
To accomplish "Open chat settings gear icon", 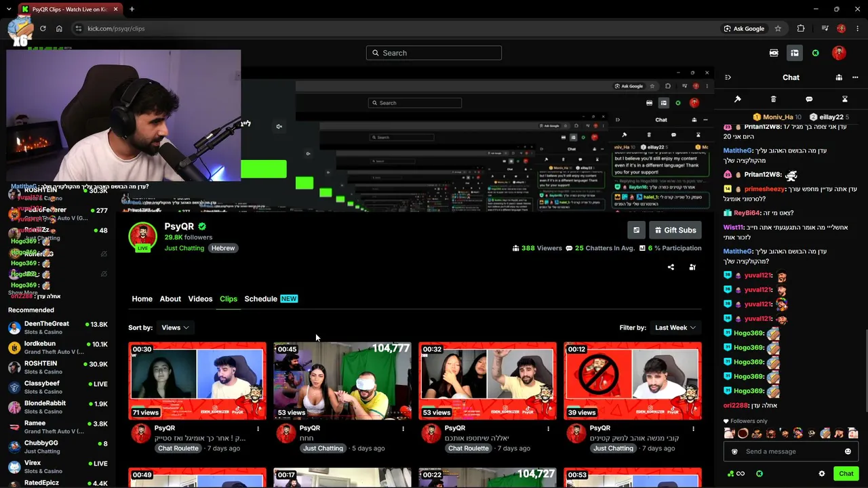I will click(x=822, y=474).
